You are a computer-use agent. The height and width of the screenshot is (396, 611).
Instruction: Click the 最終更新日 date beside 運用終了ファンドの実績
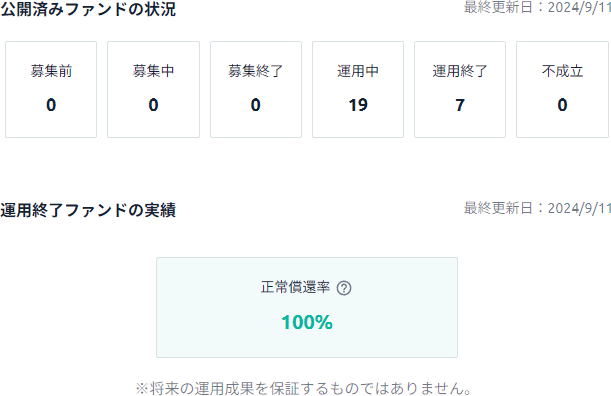click(537, 208)
